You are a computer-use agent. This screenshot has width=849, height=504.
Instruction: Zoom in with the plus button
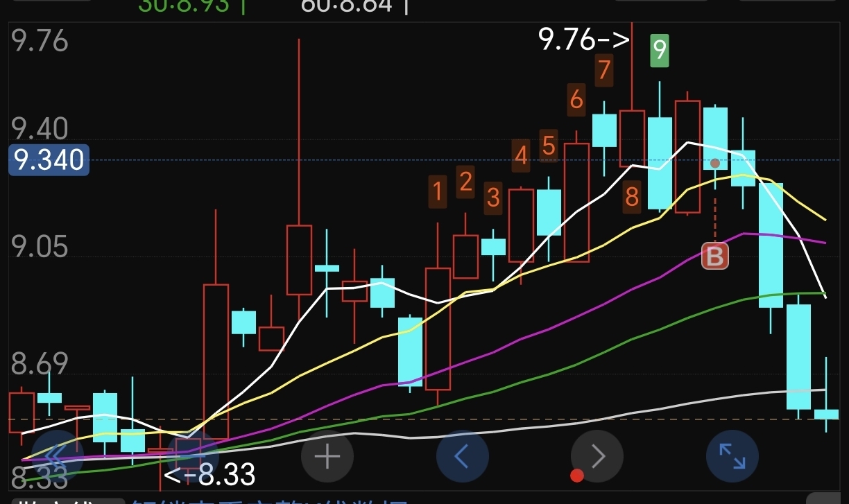(327, 456)
